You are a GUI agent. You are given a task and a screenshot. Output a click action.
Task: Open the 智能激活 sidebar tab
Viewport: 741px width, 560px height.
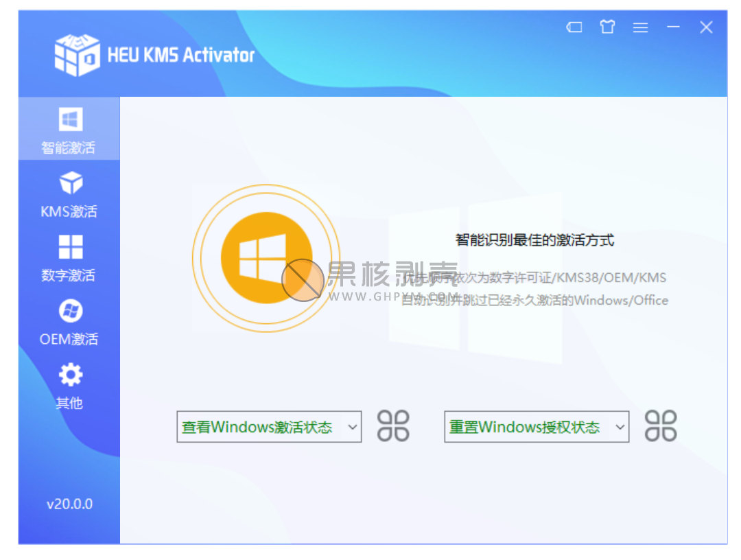69,128
